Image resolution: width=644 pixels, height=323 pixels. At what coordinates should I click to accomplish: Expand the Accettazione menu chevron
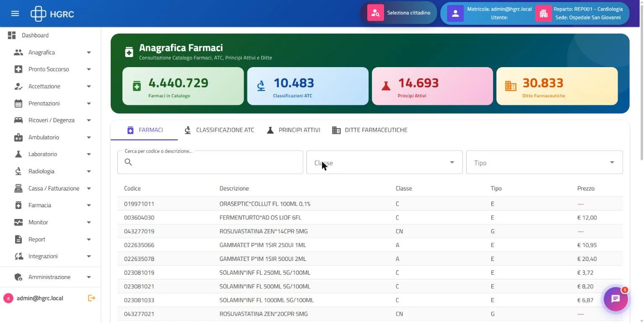[89, 86]
